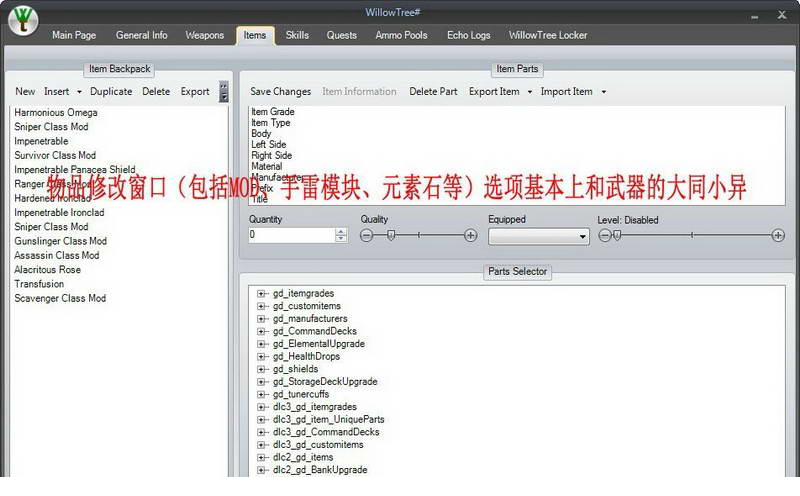Viewport: 800px width, 496px height.
Task: Click the Insert button
Action: 56,91
